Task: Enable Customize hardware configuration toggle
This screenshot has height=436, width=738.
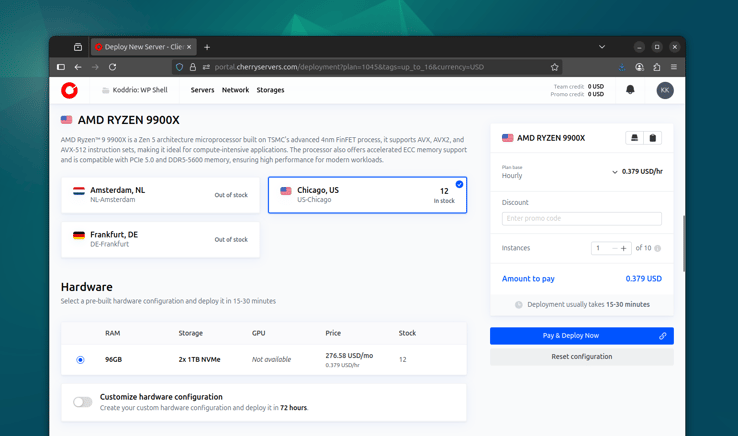Action: pos(82,402)
